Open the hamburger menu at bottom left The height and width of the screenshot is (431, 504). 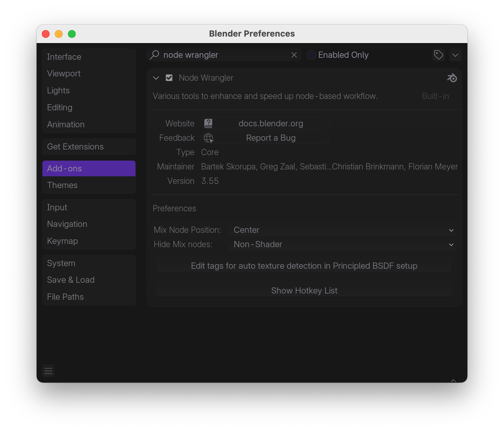[x=48, y=371]
